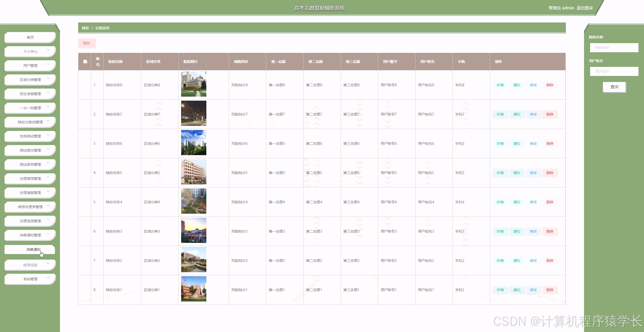Open the campus thumbnail of 院校名称3
Screen dimensions: 644x332
[x=194, y=230]
